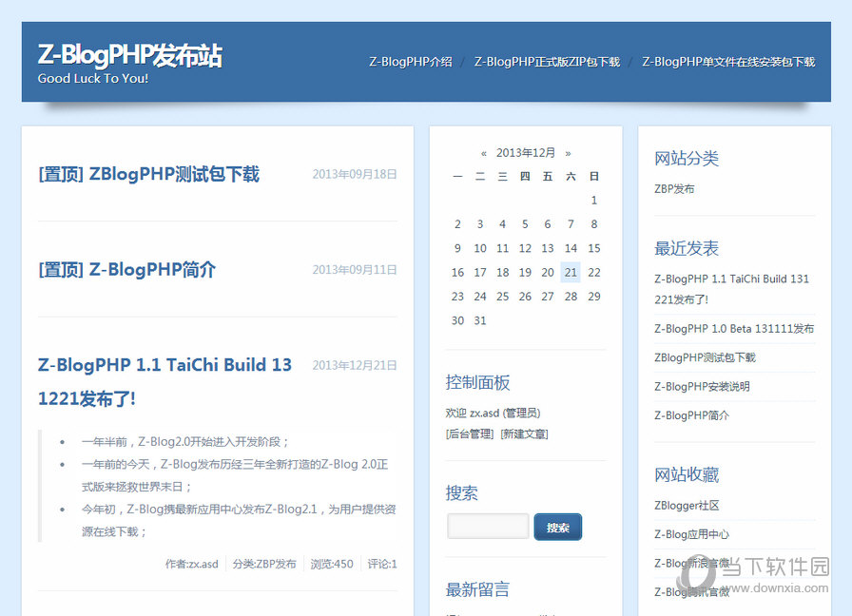Open the post [置顶] Z-BlogPHP简介

tap(127, 269)
